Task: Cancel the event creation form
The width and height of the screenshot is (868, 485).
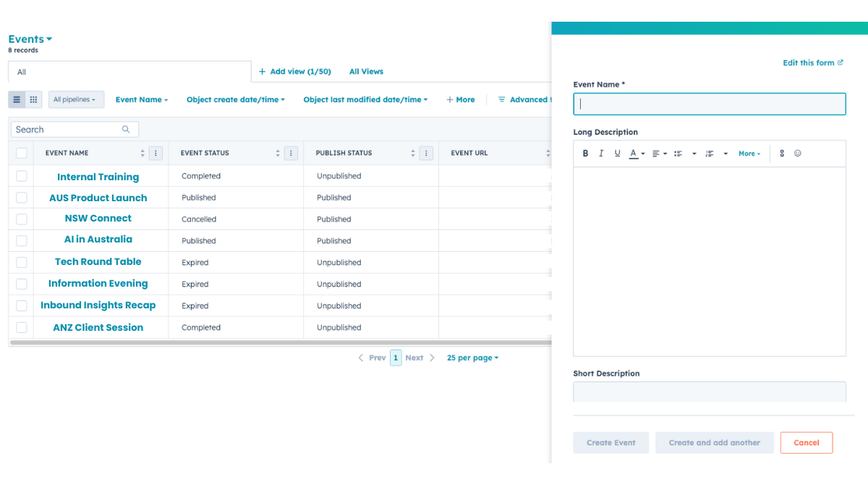Action: [x=806, y=443]
